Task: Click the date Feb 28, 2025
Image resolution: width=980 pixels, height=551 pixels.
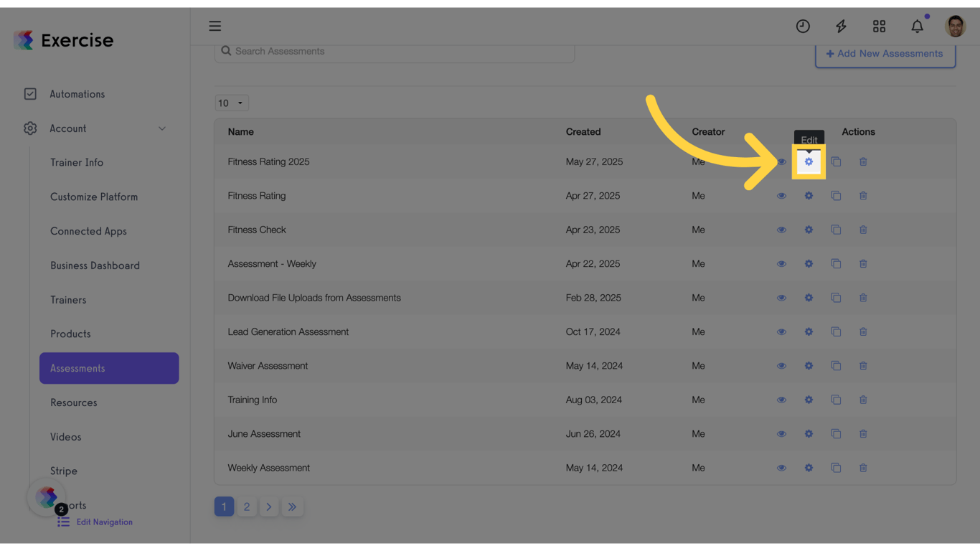Action: 593,298
